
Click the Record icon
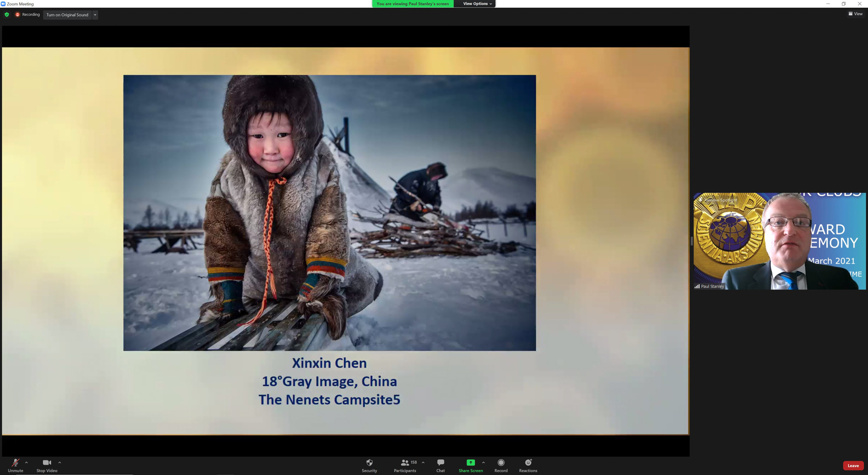501,463
